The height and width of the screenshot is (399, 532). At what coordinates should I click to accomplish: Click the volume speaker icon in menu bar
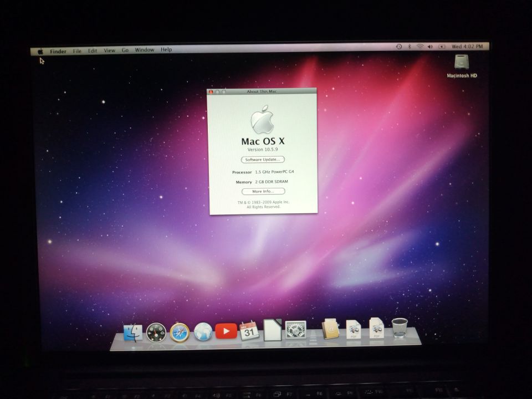(x=430, y=47)
